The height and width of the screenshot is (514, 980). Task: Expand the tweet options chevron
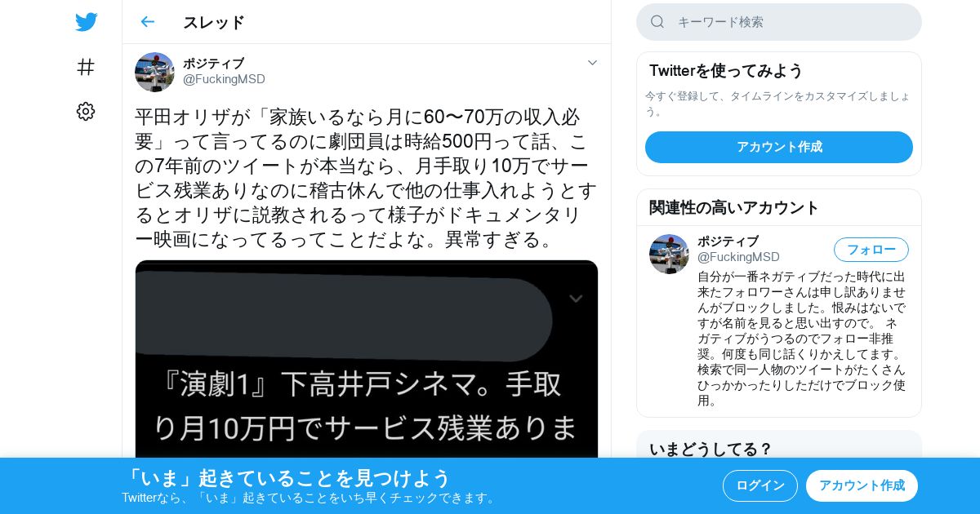(593, 63)
